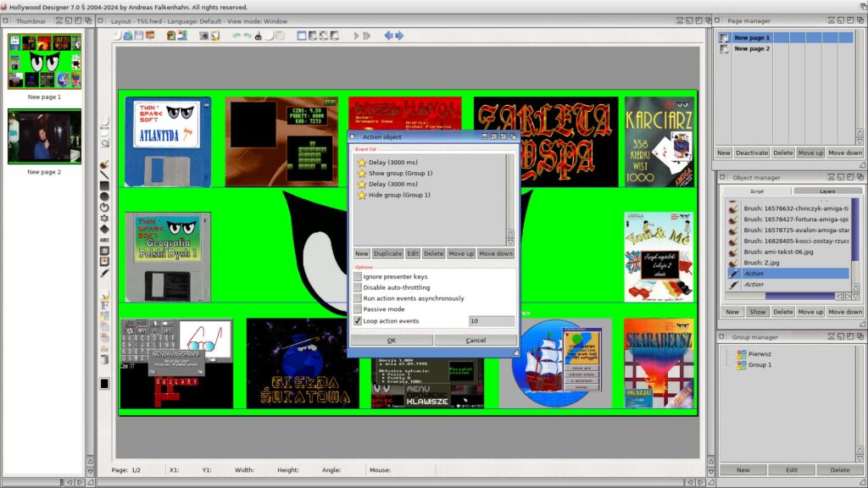Viewport: 868px width, 488px height.
Task: Select the arc/pie shape tool
Action: [x=104, y=208]
